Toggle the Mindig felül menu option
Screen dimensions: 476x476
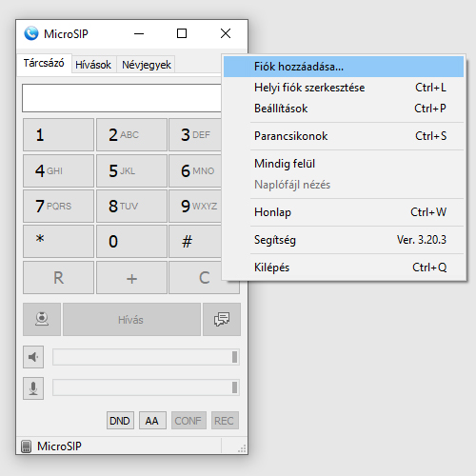pos(344,164)
